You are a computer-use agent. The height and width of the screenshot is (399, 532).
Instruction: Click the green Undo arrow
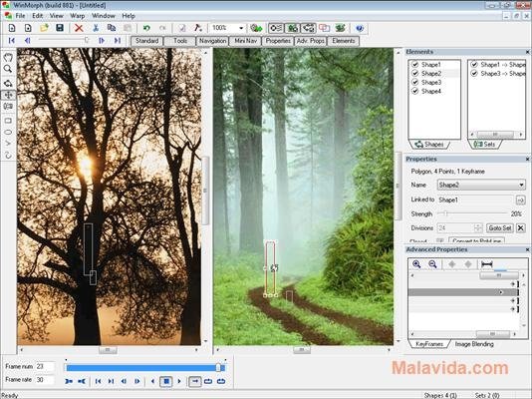point(146,28)
